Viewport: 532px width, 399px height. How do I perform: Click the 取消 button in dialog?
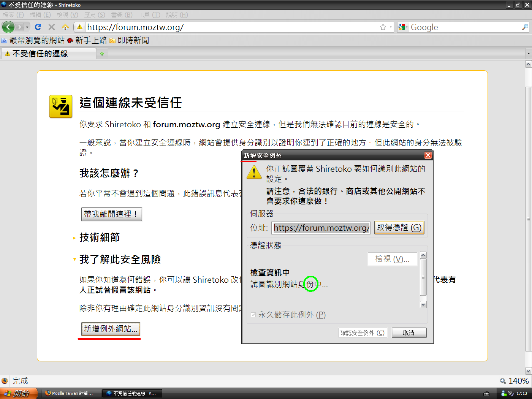[x=409, y=333]
